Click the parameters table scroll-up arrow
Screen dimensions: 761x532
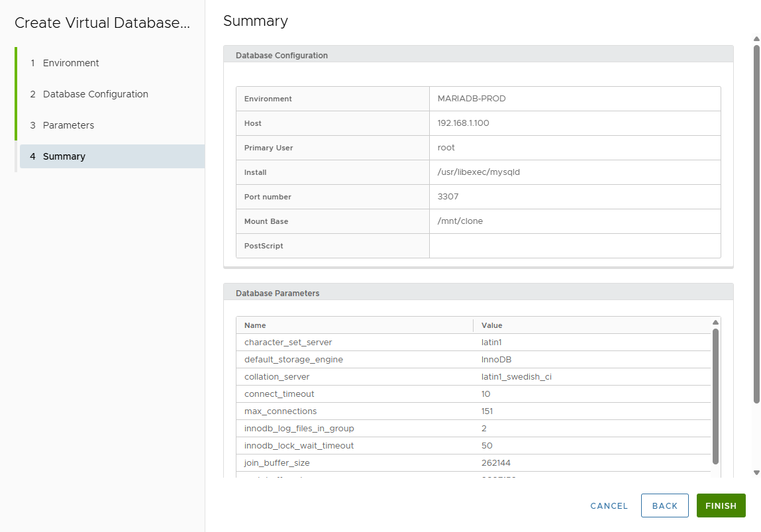point(715,322)
